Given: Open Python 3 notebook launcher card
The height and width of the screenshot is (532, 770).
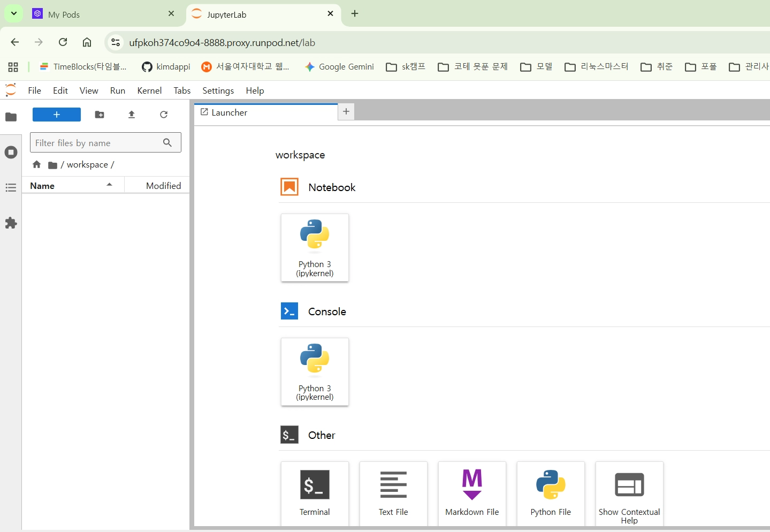Looking at the screenshot, I should (x=315, y=248).
